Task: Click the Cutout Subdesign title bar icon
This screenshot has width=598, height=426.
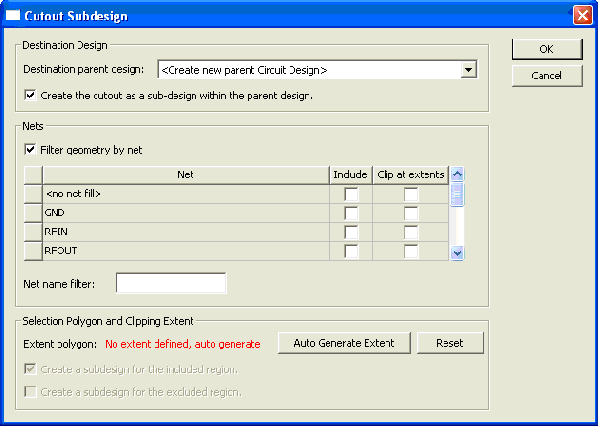Action: click(13, 16)
